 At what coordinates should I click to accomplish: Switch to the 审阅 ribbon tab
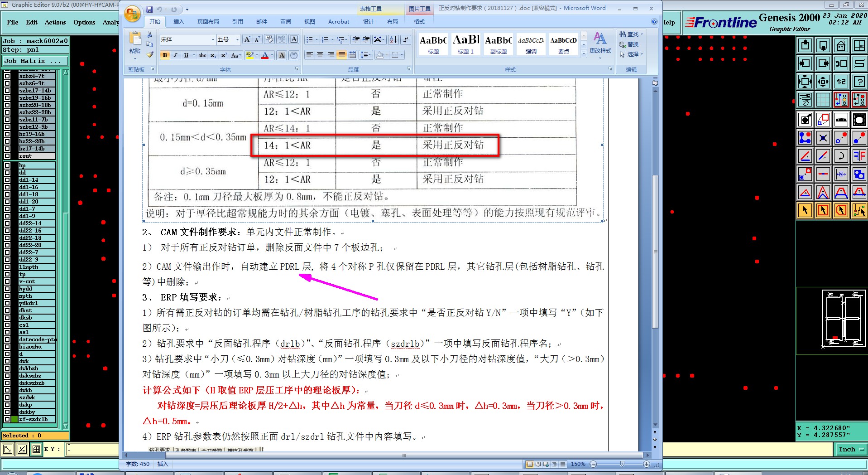pos(285,22)
